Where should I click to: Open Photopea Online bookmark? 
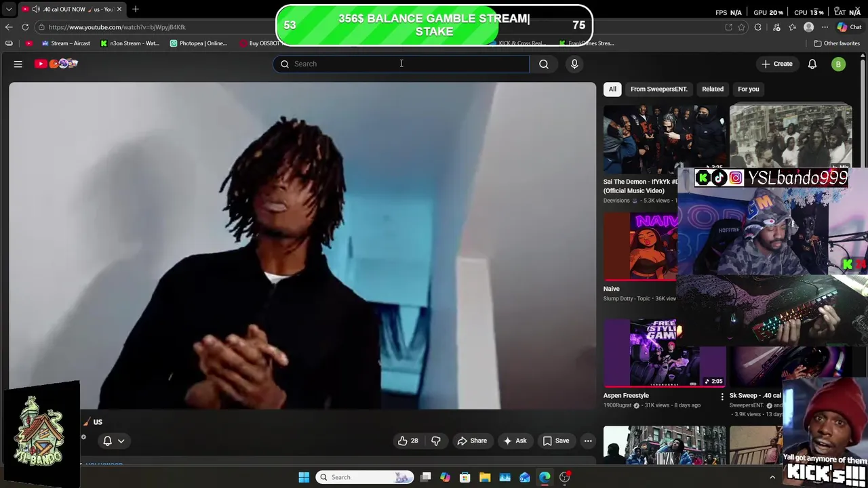[199, 43]
